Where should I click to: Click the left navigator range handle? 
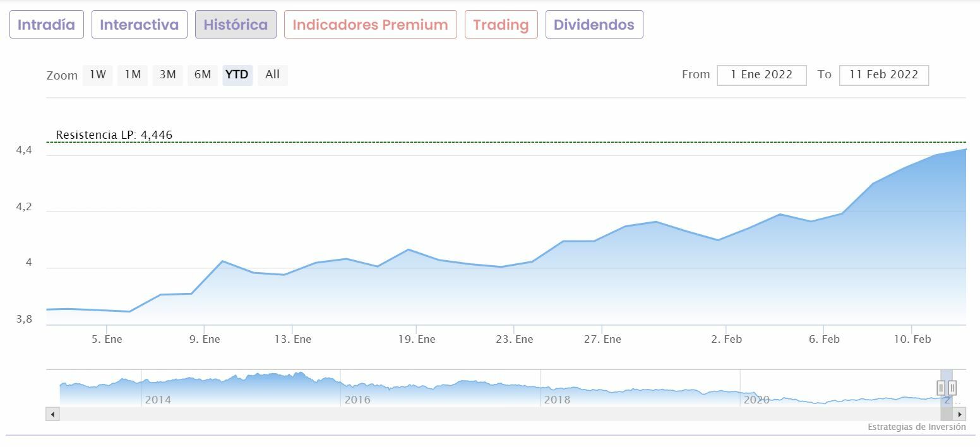click(941, 388)
